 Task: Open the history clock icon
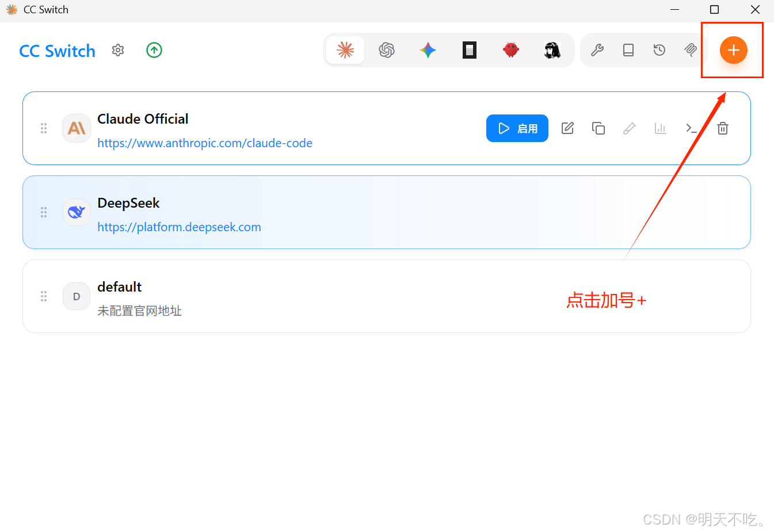point(659,50)
